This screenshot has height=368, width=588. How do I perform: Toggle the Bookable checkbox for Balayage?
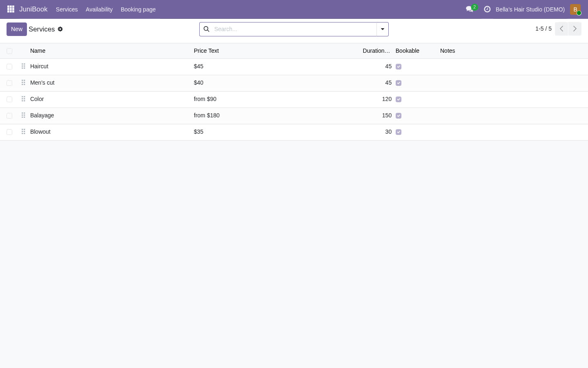point(399,116)
